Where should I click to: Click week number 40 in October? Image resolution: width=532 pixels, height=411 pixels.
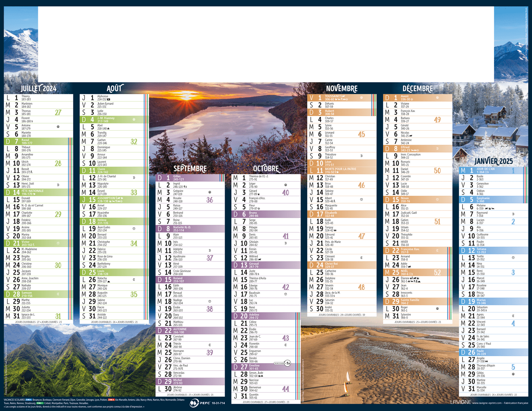(285, 193)
